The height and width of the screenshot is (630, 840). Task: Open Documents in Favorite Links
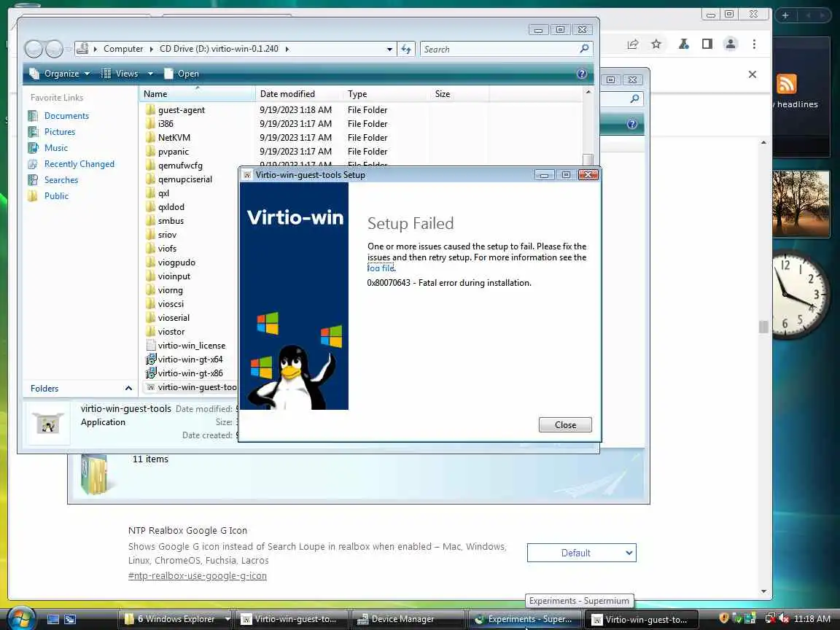66,116
